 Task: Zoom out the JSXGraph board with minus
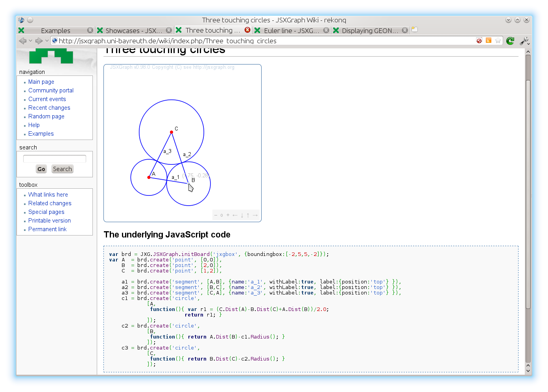(x=216, y=215)
